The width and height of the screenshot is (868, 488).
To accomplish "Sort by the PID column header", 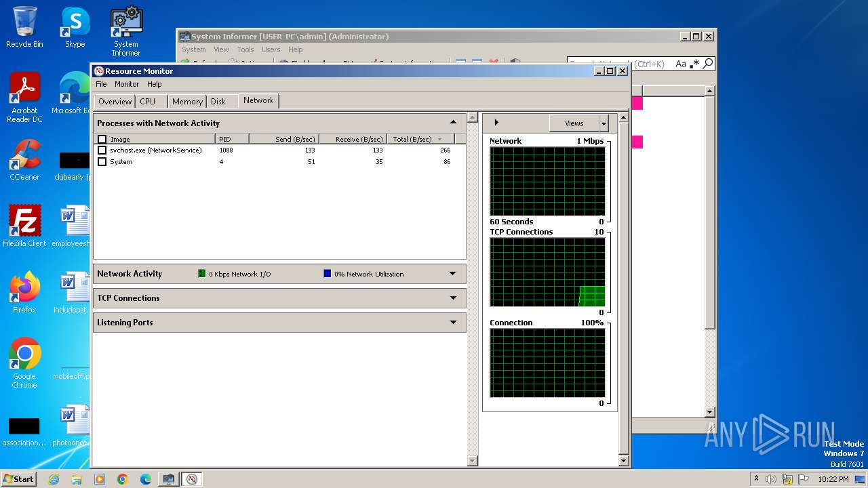I will [233, 139].
